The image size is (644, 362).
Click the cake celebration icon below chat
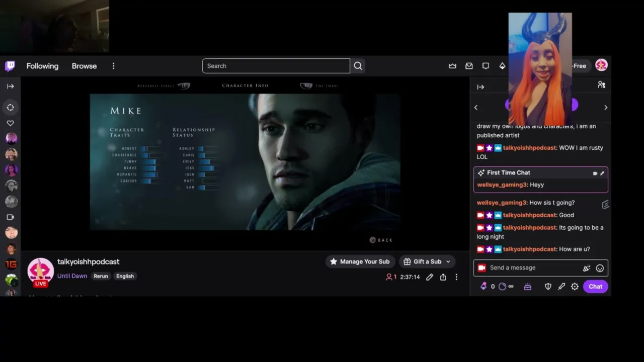[x=528, y=287]
